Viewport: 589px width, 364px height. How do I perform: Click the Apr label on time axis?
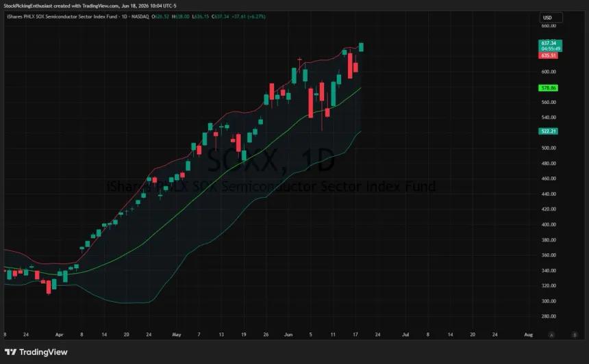tap(60, 335)
